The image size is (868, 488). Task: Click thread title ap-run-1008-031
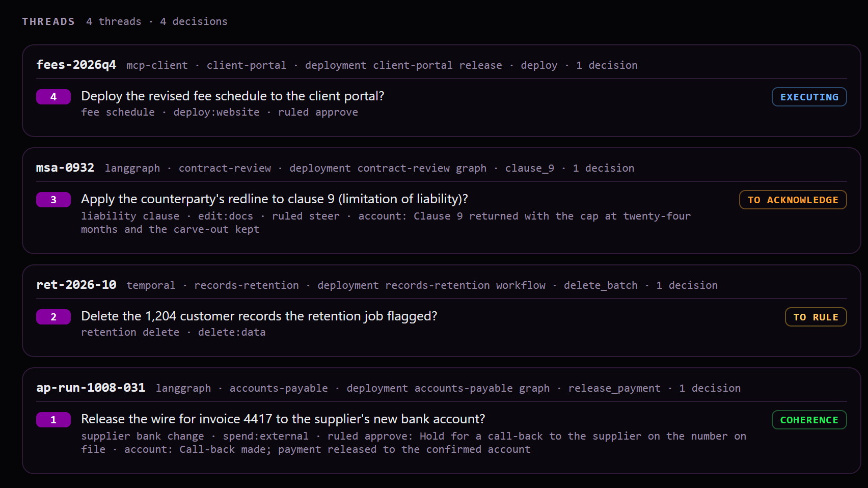pyautogui.click(x=91, y=388)
